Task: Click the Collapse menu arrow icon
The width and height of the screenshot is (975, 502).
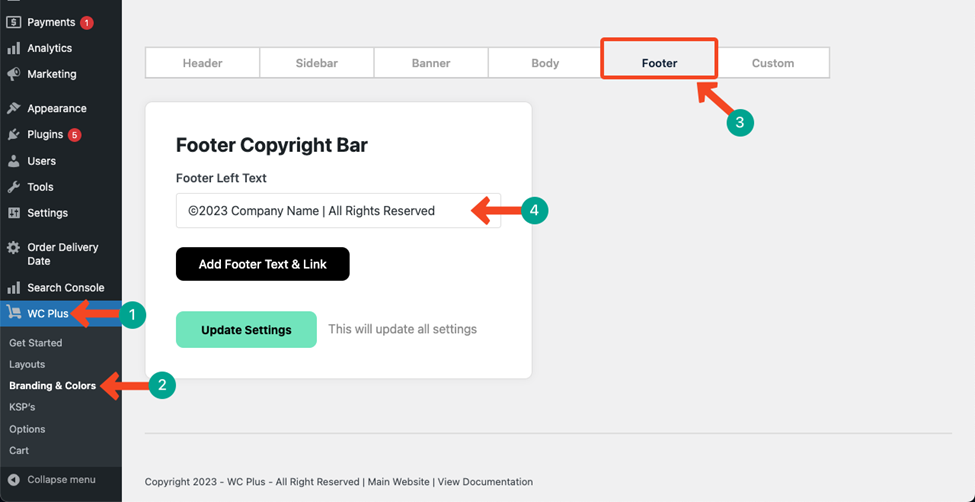Action: click(14, 480)
